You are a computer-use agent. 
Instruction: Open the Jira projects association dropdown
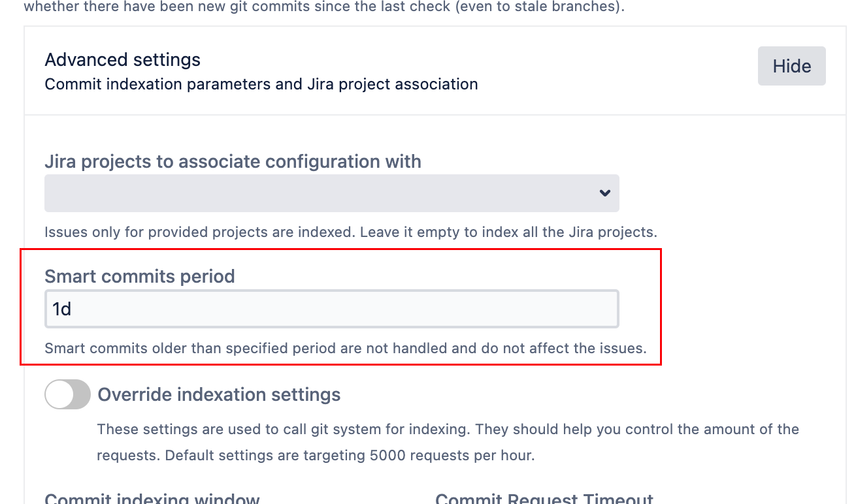point(331,193)
